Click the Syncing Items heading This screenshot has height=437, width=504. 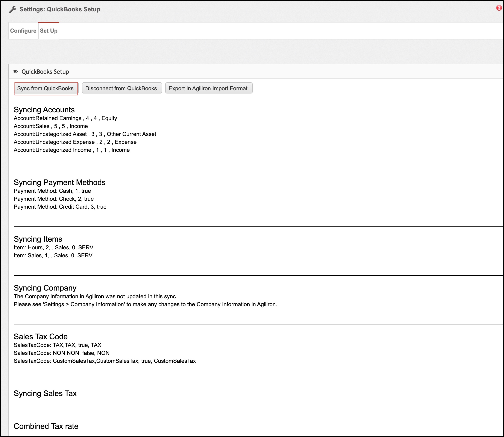click(x=38, y=239)
